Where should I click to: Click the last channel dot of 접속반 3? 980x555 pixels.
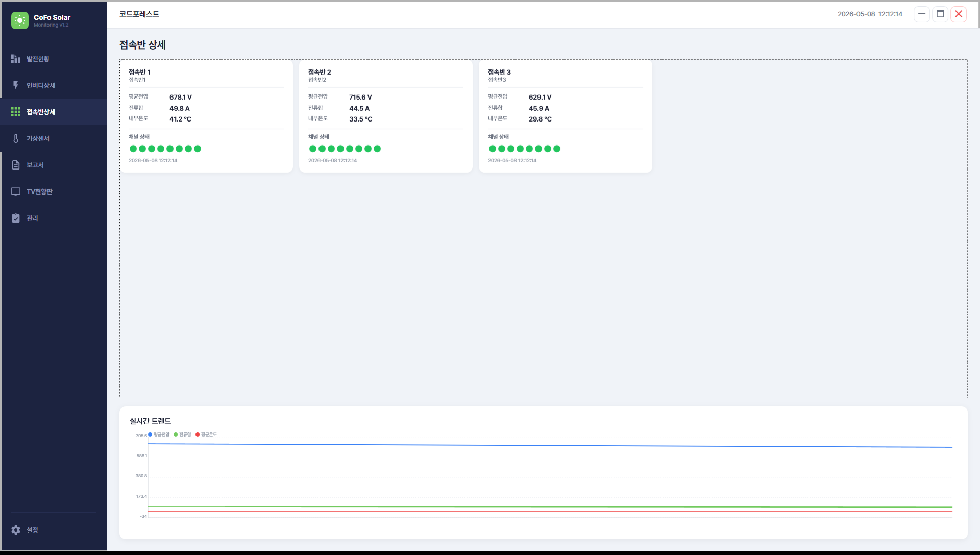[557, 149]
